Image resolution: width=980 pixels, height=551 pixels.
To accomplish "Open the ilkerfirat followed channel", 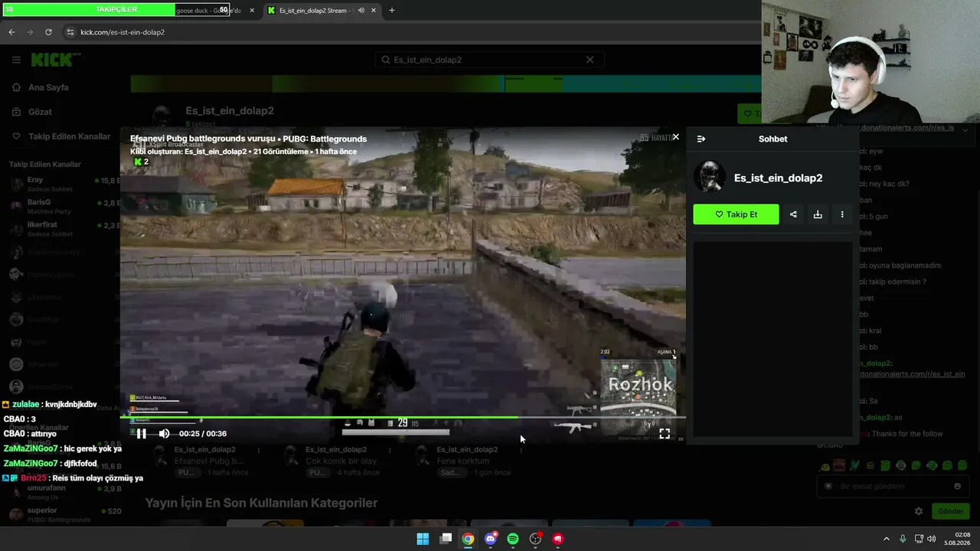I will pos(64,229).
